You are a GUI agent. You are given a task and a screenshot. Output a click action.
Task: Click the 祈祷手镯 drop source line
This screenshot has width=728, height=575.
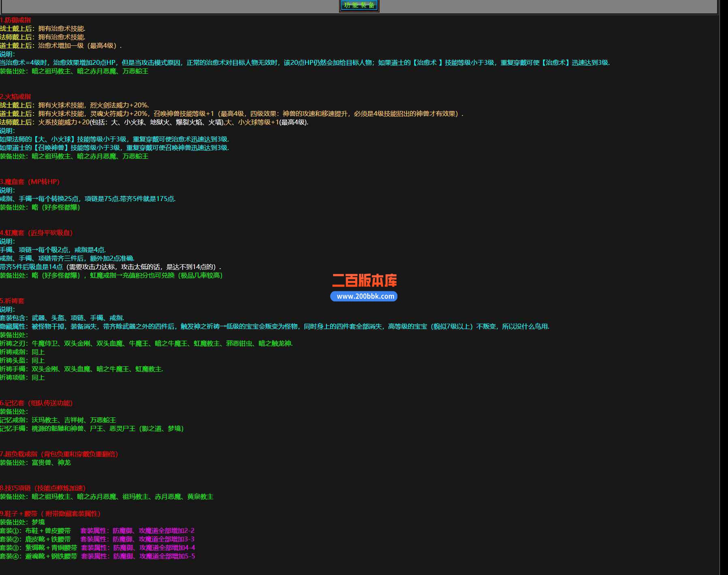[x=81, y=369]
